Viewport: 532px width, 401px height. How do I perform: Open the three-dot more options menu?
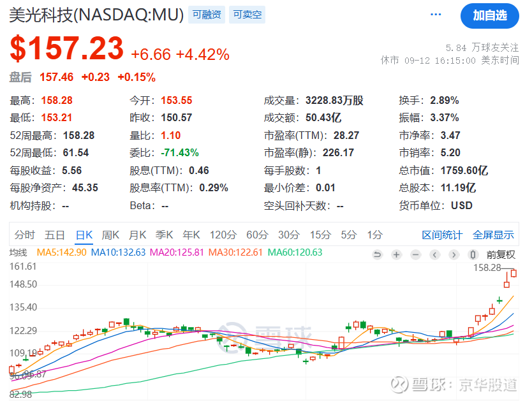click(x=436, y=15)
